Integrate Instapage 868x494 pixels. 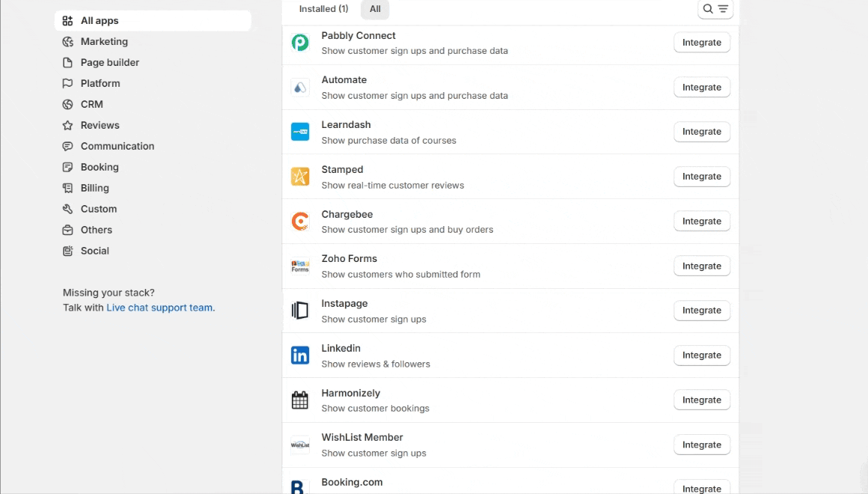(x=701, y=311)
